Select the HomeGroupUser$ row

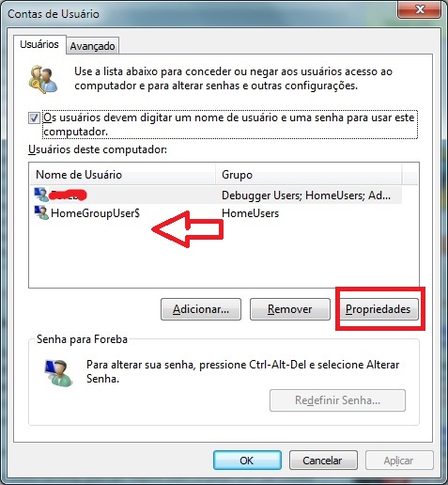(x=216, y=213)
